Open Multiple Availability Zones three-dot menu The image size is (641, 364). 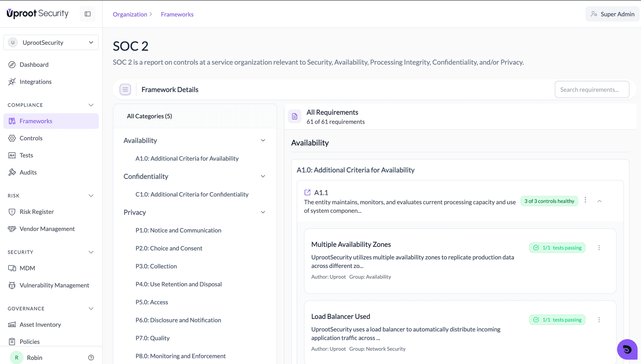point(599,248)
